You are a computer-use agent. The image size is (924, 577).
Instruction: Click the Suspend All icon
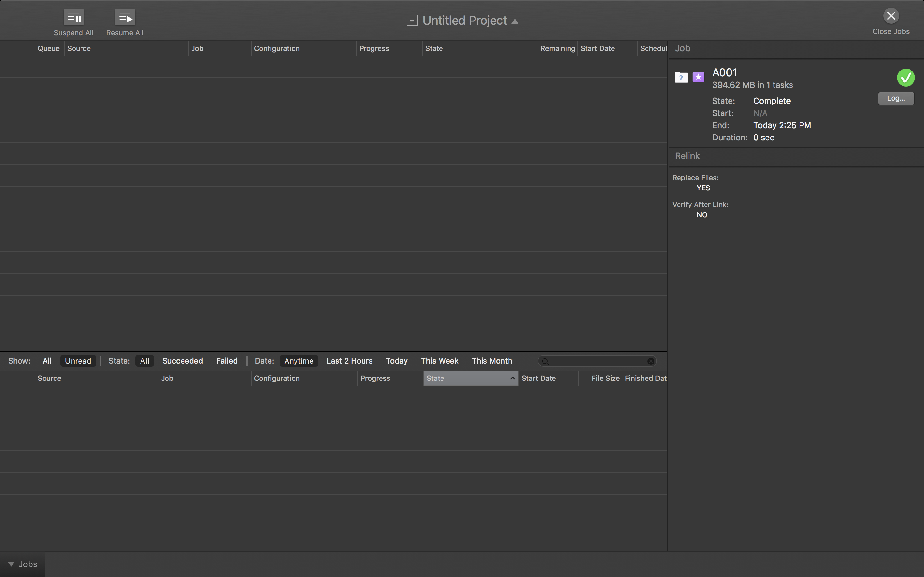click(x=74, y=18)
